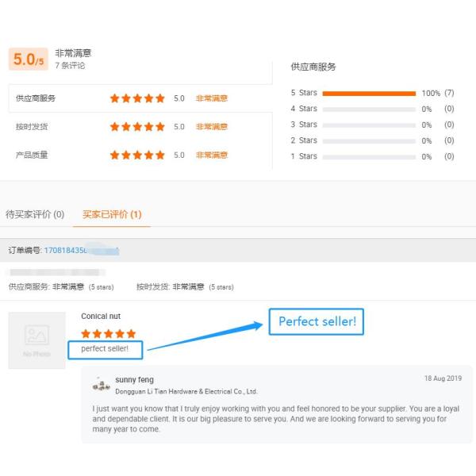Click sunny feng's company avatar icon

(101, 384)
